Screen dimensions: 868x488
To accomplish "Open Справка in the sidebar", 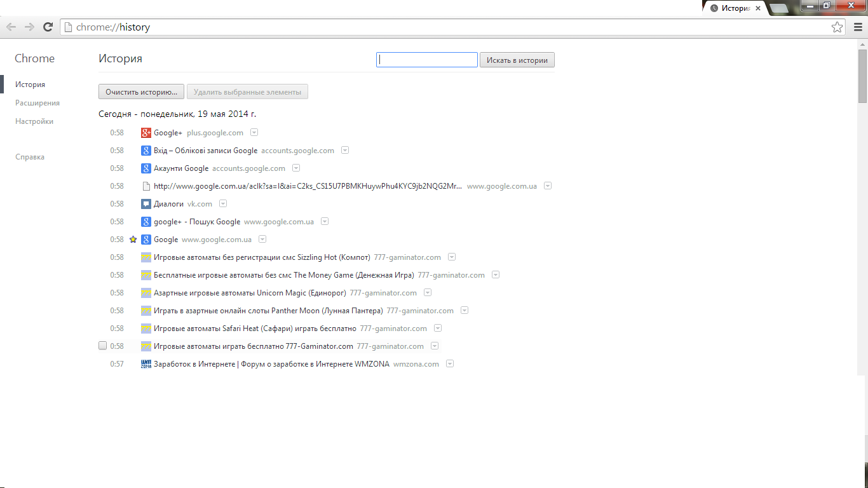I will tap(30, 157).
